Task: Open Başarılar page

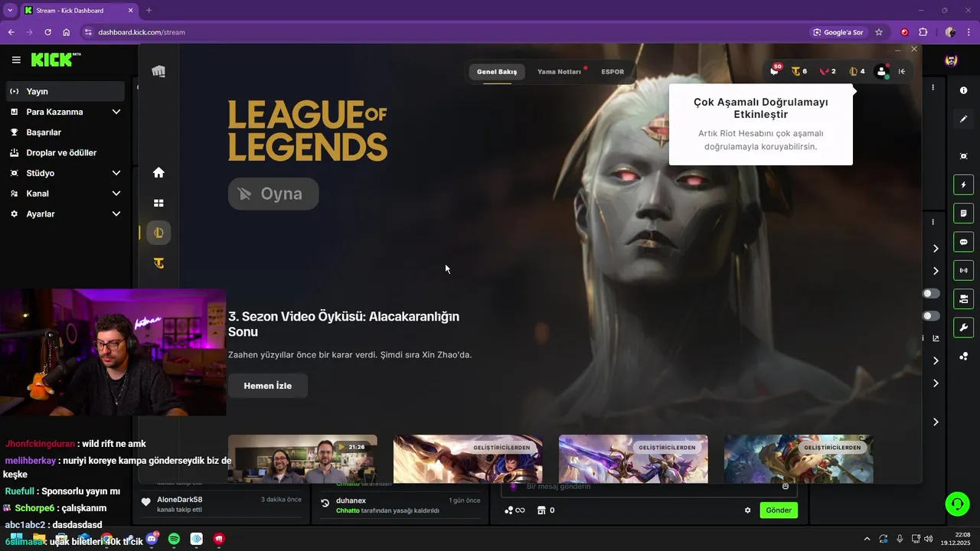Action: [x=65, y=132]
